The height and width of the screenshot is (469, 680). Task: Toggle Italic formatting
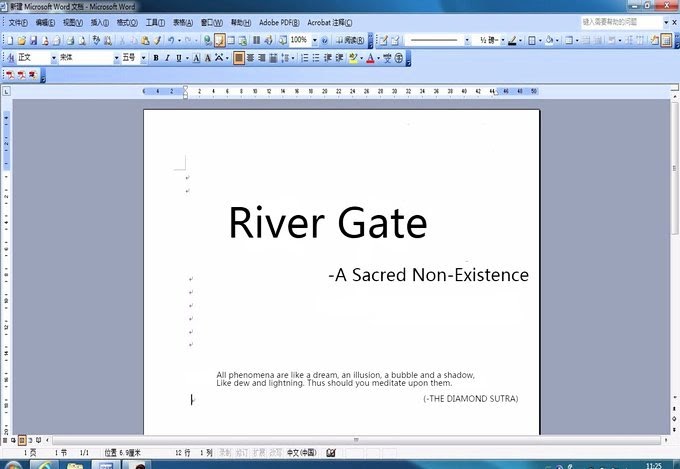tap(167, 58)
